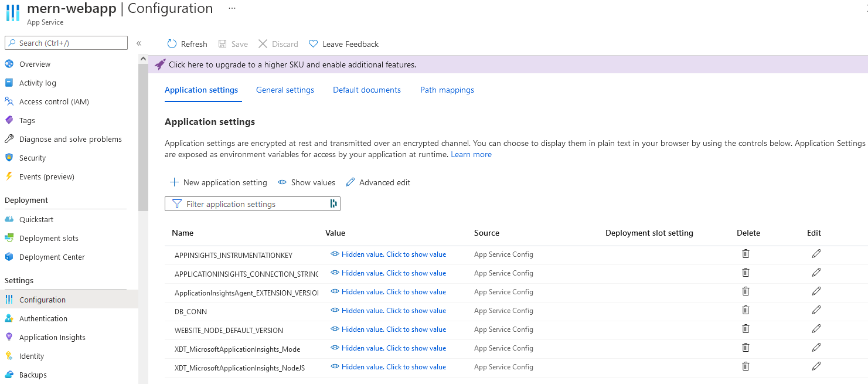Screen dimensions: 868x384
Task: Click the upgrade SKU rocket banner
Action: (292, 64)
